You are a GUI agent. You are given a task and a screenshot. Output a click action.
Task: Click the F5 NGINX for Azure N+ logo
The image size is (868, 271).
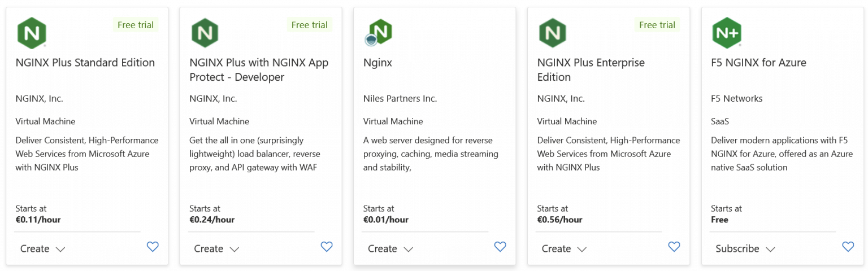click(x=727, y=33)
